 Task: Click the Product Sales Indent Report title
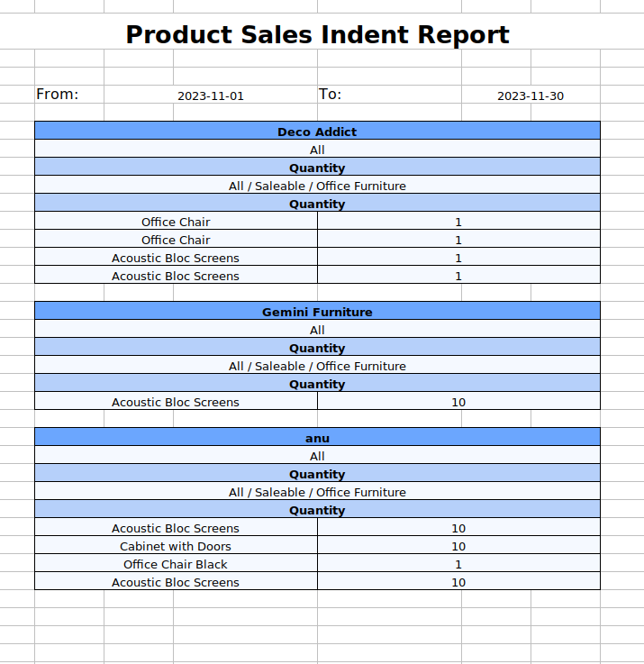(x=317, y=35)
